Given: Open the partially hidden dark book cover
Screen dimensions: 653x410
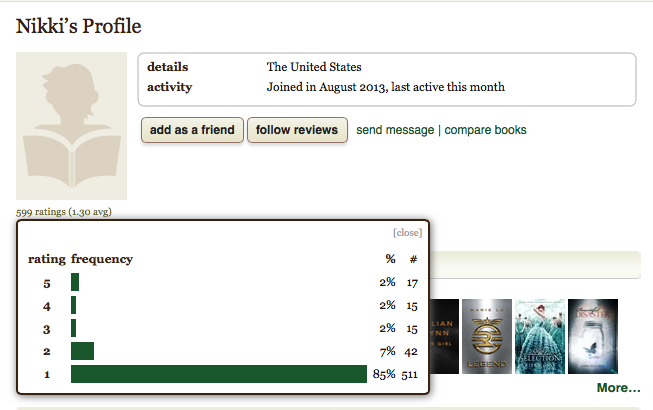Looking at the screenshot, I should (x=444, y=336).
